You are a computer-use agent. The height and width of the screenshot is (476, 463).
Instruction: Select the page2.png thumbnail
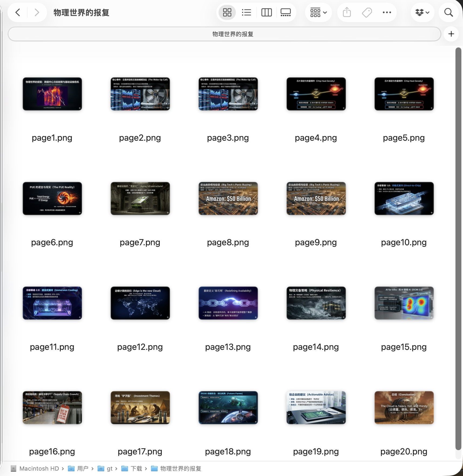pos(140,94)
